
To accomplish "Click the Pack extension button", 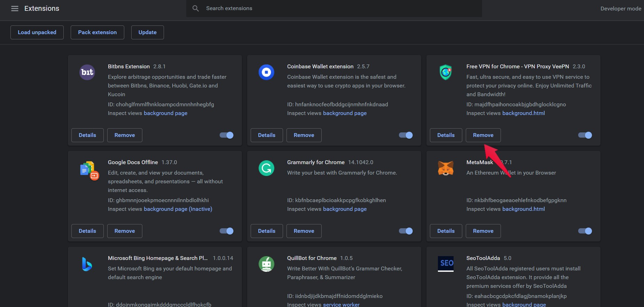I will click(x=97, y=32).
